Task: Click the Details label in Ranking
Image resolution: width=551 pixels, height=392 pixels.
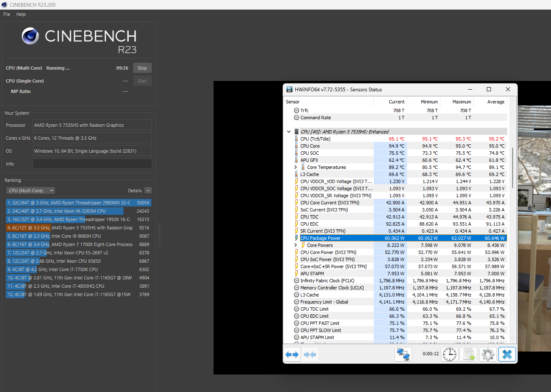Action: (x=135, y=191)
